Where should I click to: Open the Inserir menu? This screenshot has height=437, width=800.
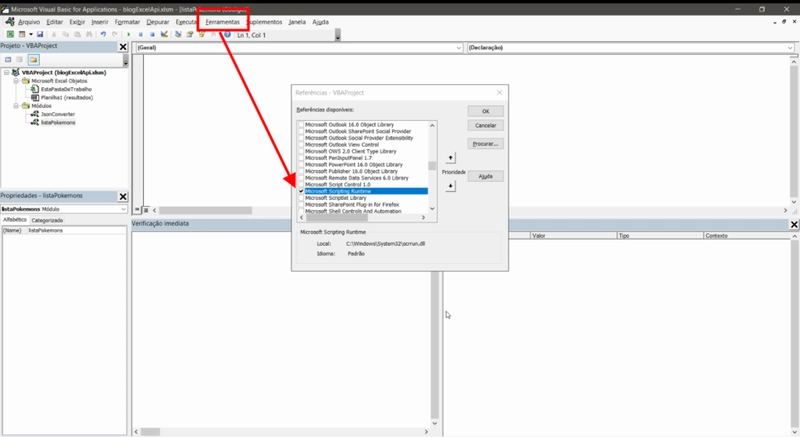pyautogui.click(x=100, y=22)
